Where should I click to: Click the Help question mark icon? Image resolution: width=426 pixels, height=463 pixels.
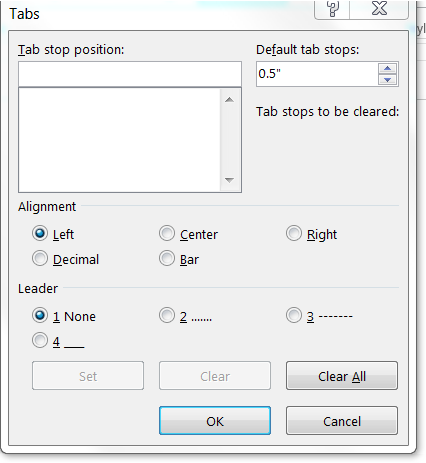tap(332, 9)
